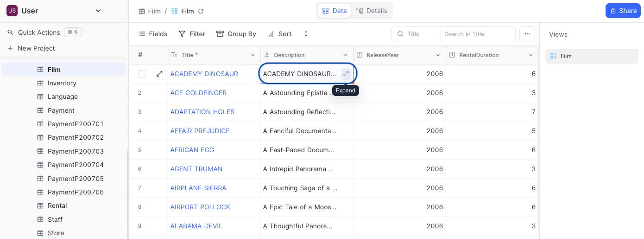Click the Share button
Screen dimensions: 644x239
[623, 11]
